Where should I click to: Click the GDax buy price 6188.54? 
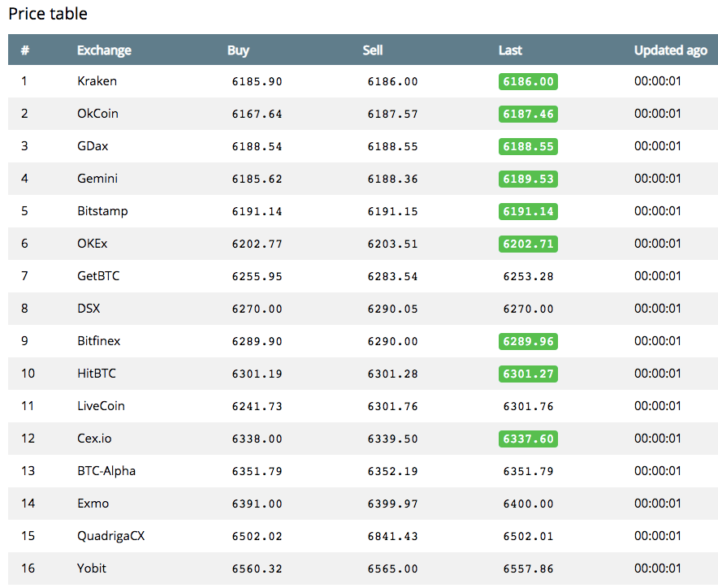click(257, 146)
